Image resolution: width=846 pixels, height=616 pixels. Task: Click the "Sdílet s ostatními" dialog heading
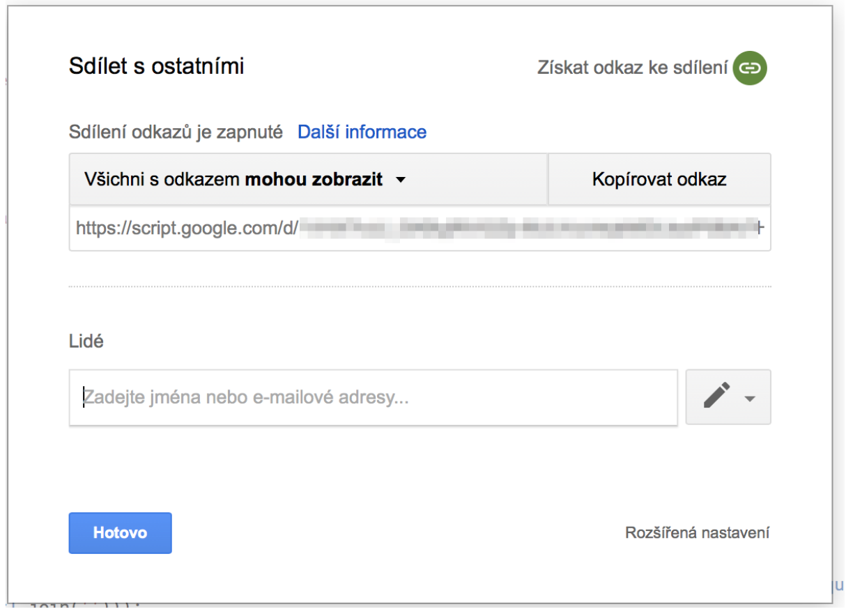[156, 68]
